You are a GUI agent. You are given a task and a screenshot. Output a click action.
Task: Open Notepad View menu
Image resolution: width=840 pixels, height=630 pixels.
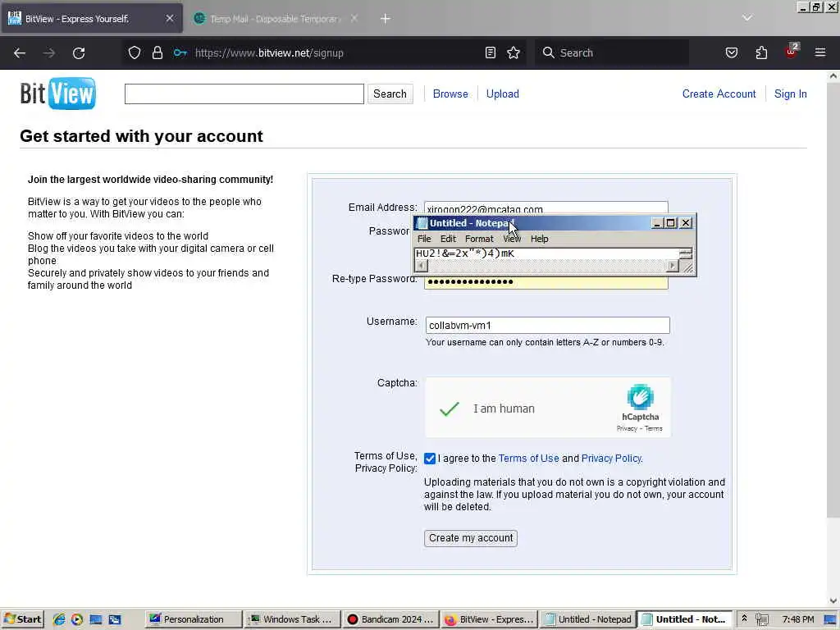point(512,239)
